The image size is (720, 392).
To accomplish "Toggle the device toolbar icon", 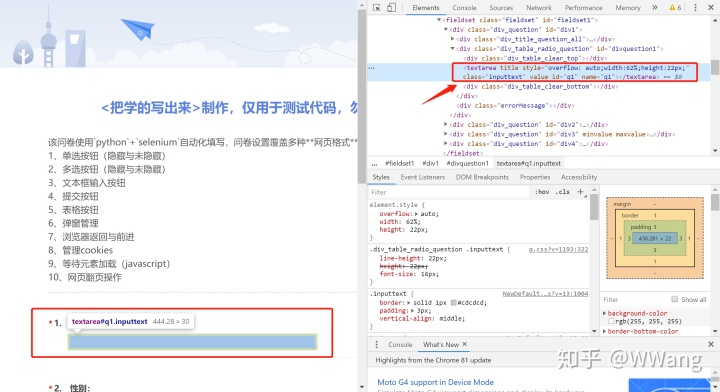I will coord(391,7).
